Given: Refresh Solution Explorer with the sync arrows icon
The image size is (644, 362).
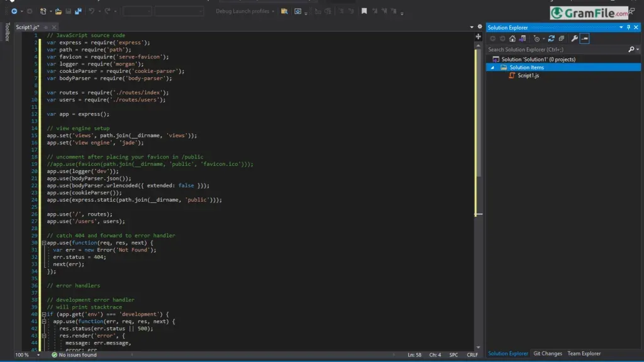Looking at the screenshot, I should [x=551, y=38].
